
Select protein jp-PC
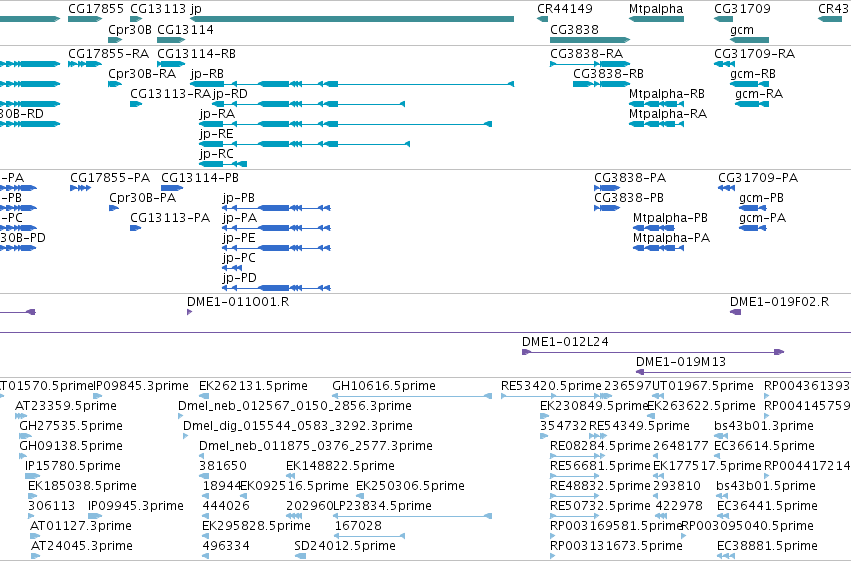pyautogui.click(x=232, y=268)
